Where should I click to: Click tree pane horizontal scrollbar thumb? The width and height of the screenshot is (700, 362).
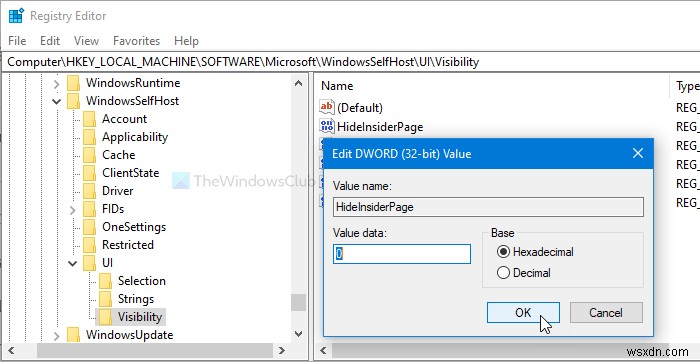154,350
